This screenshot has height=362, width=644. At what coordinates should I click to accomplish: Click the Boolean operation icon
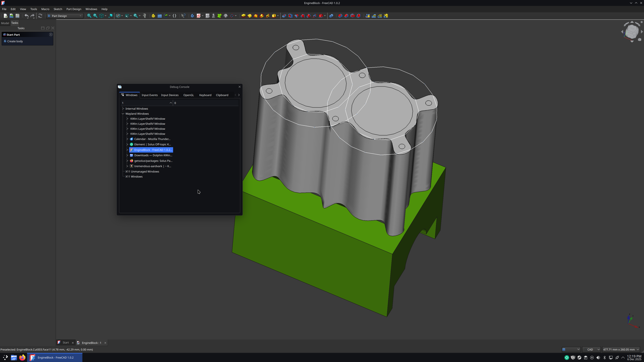pyautogui.click(x=331, y=16)
